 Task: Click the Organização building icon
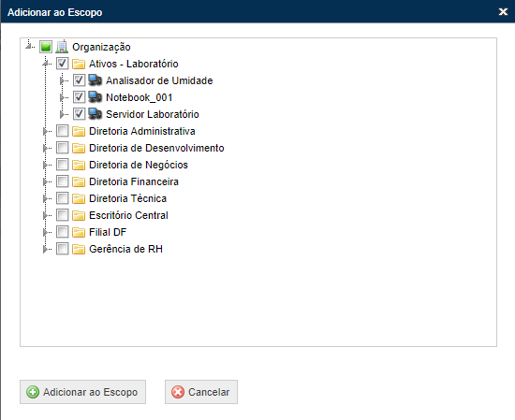pos(62,47)
